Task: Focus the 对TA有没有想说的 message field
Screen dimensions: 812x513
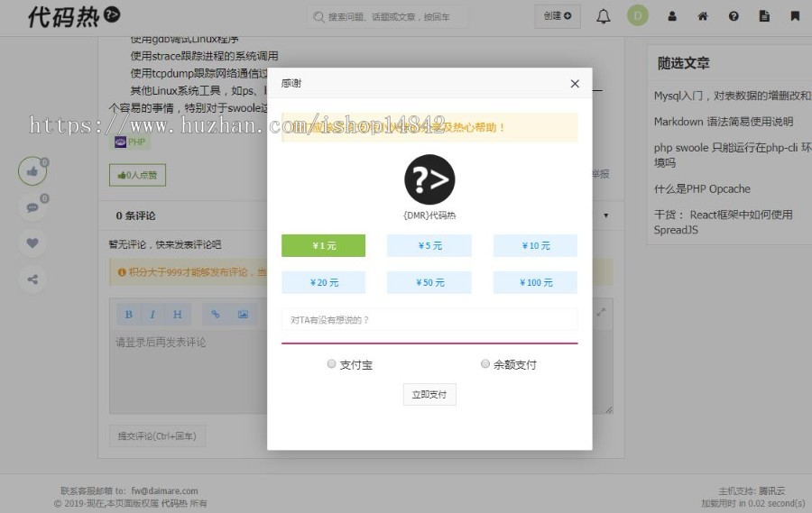Action: tap(429, 320)
